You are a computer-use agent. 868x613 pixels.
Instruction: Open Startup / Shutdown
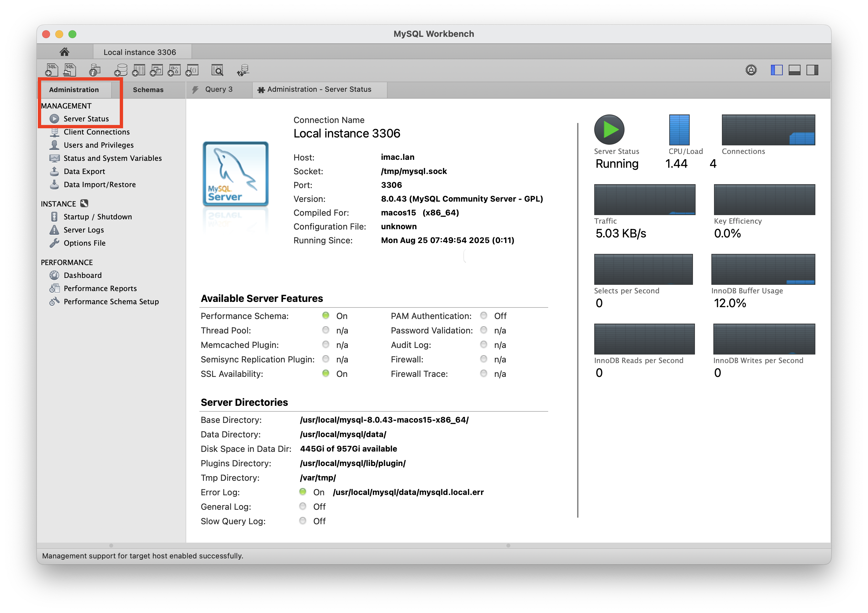coord(98,217)
